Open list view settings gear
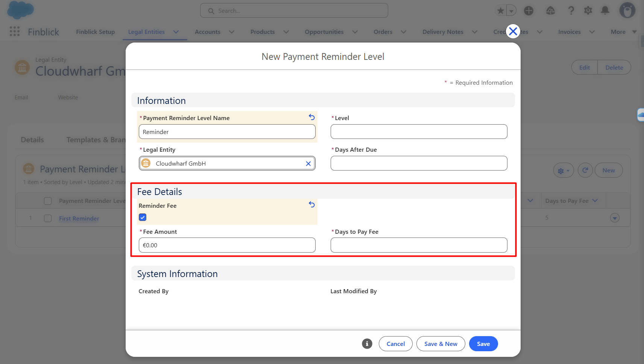The height and width of the screenshot is (364, 644). tap(563, 171)
